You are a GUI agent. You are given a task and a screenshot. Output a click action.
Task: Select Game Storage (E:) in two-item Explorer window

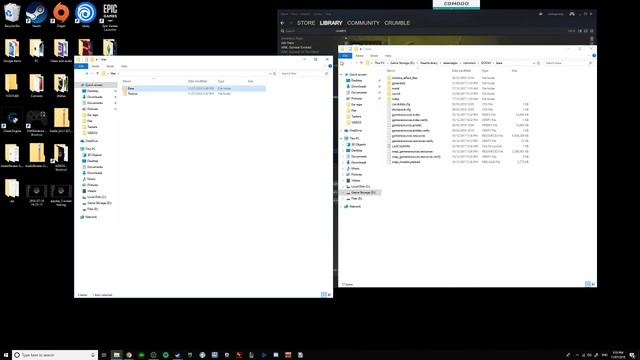tap(99, 203)
